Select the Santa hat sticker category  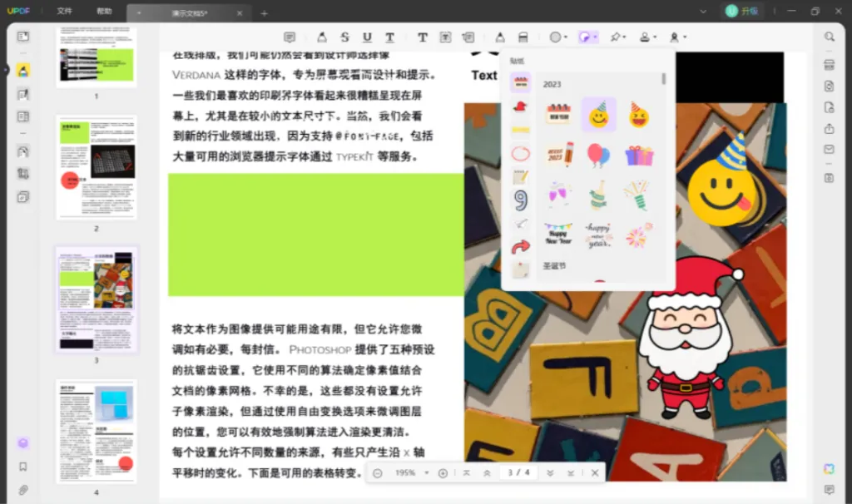(521, 106)
